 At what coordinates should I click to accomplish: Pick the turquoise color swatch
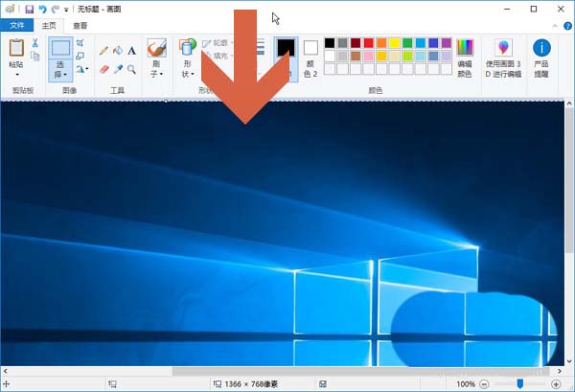421,43
